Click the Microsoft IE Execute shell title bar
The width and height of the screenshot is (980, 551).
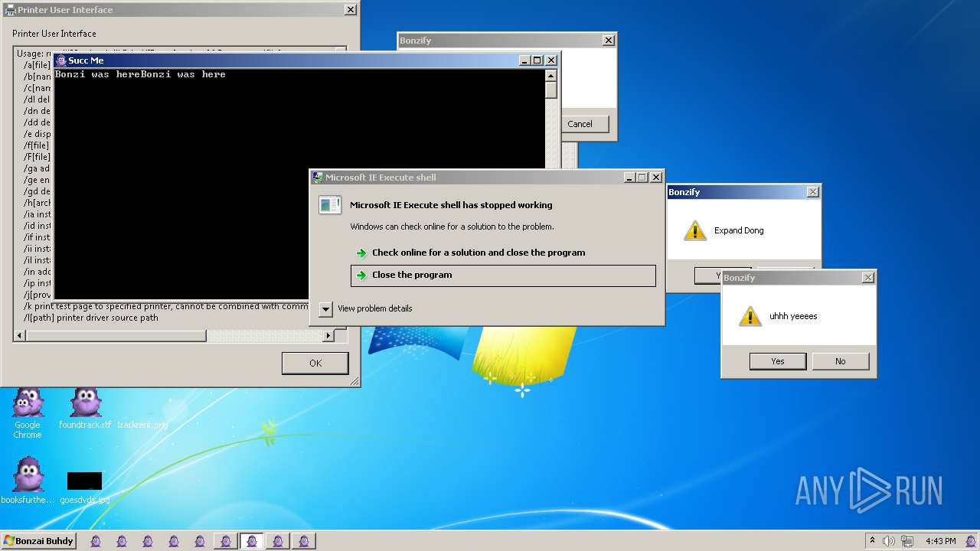coord(487,178)
